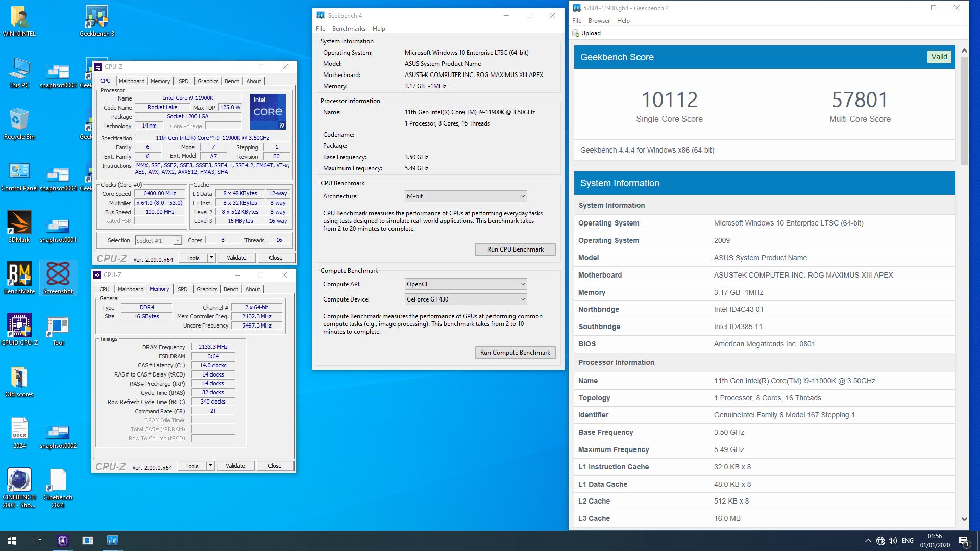Image resolution: width=980 pixels, height=551 pixels.
Task: Switch to Memory tab in upper CPU-Z
Action: tap(160, 81)
